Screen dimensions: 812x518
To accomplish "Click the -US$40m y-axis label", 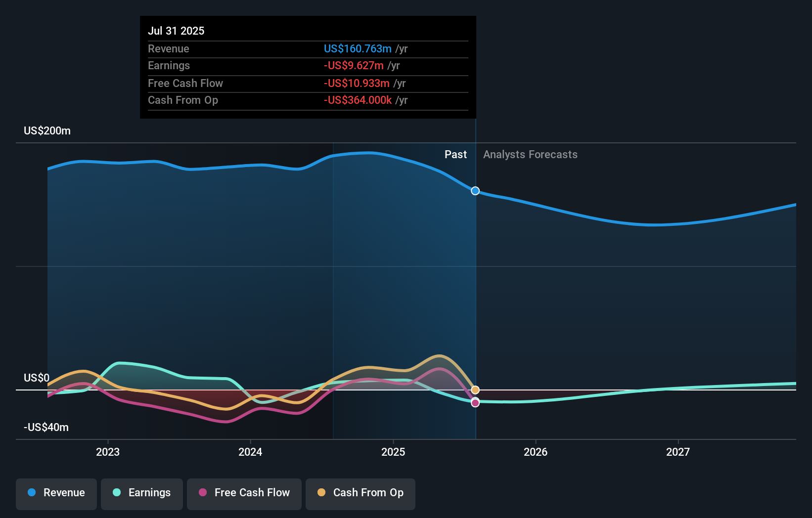I will tap(46, 428).
